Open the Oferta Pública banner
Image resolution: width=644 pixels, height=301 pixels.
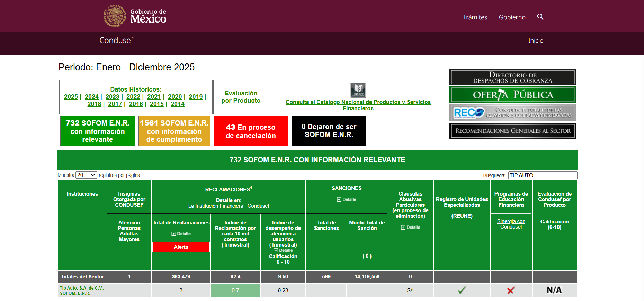click(x=513, y=95)
